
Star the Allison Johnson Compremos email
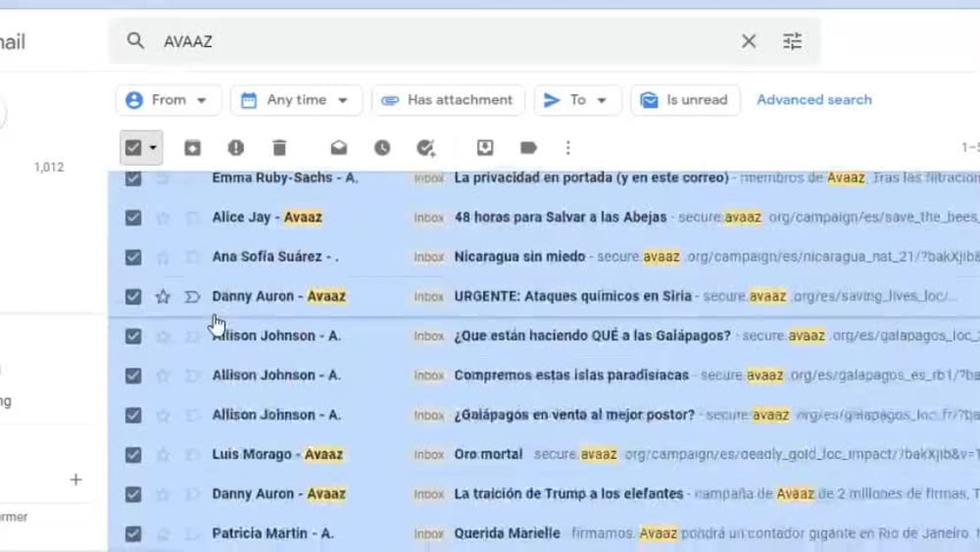pos(163,376)
